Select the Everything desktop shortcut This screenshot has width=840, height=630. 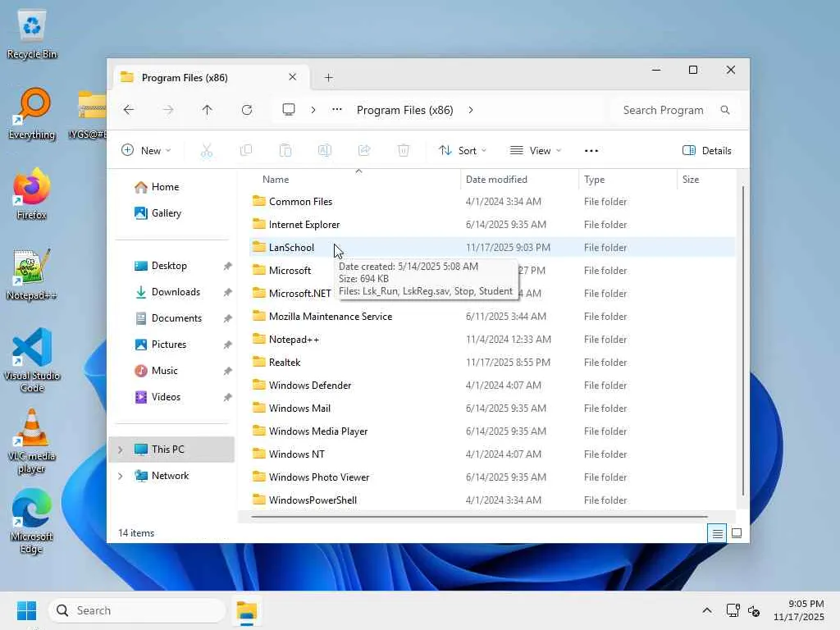pos(32,113)
